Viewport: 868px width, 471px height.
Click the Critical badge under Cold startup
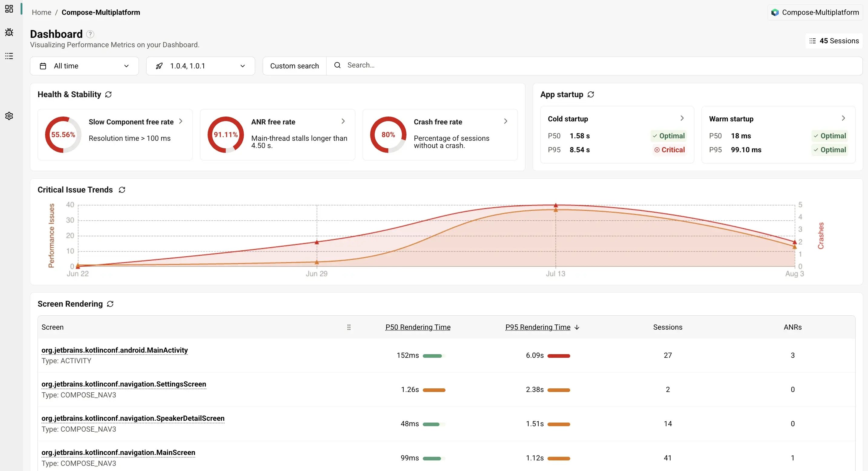click(669, 150)
